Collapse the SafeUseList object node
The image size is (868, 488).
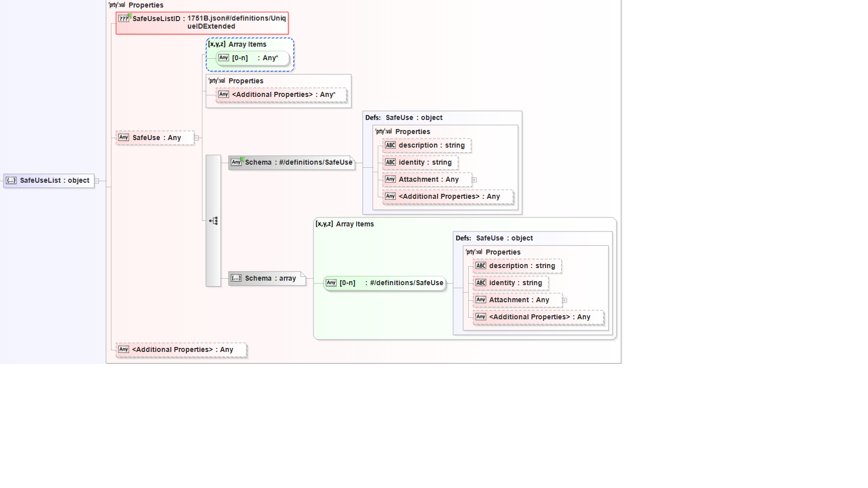(97, 181)
